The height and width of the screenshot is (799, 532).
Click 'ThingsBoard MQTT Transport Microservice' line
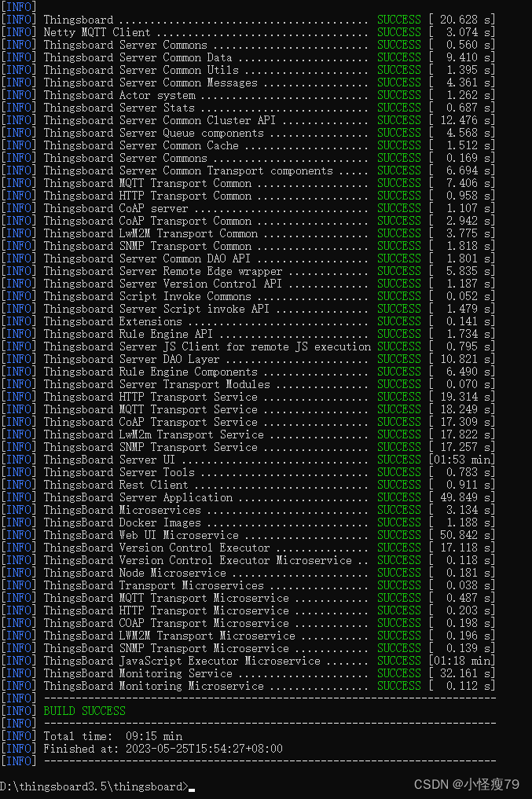pos(248,598)
